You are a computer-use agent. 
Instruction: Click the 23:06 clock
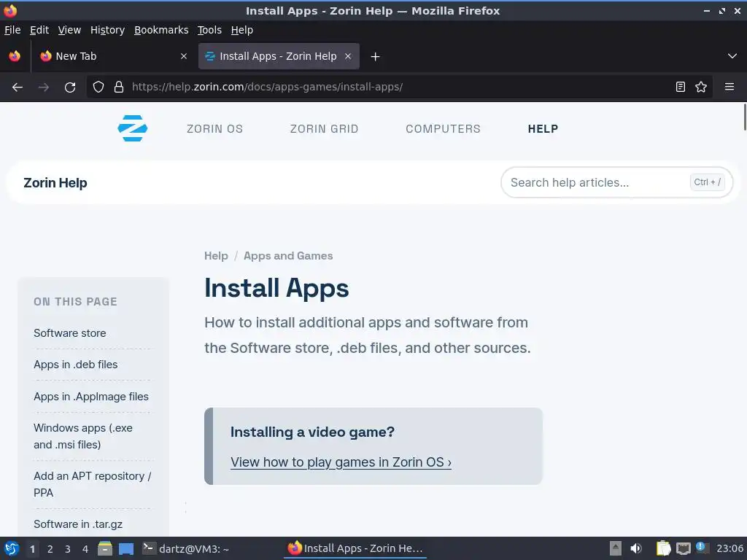point(729,548)
